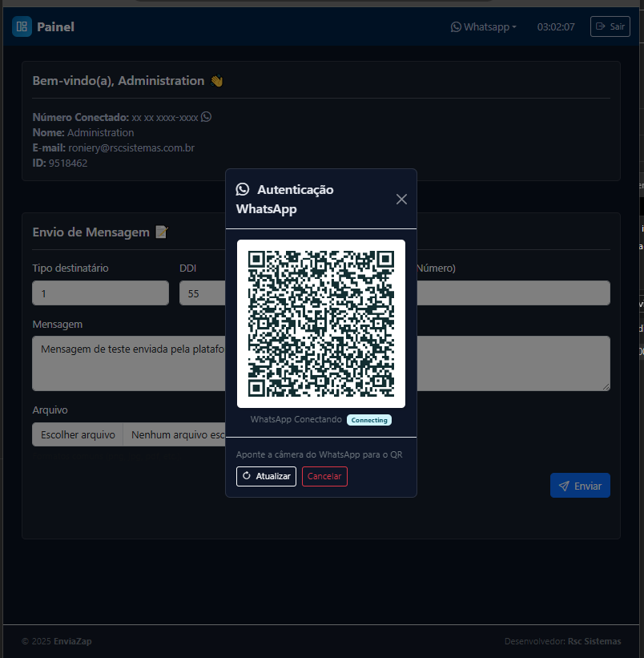
Task: Click the waving hand emoji in welcome header
Action: [216, 81]
